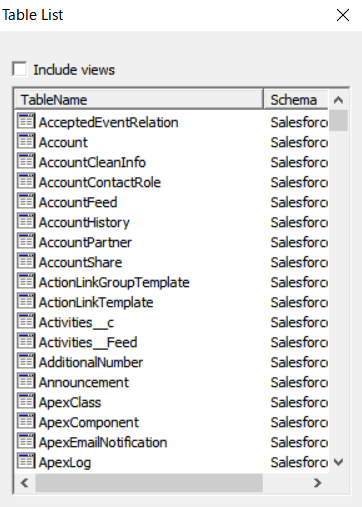Click the vertical scrollbar up arrow
This screenshot has height=507, width=362.
click(x=338, y=100)
